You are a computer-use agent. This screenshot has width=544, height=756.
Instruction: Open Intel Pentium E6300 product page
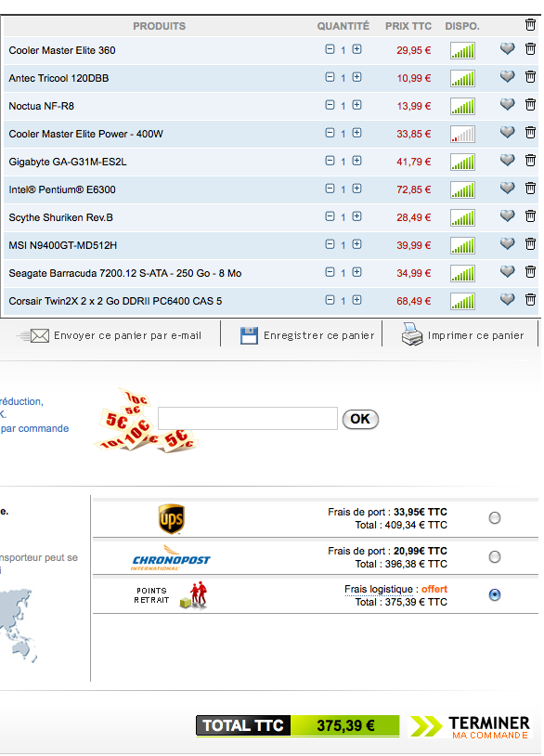[62, 189]
